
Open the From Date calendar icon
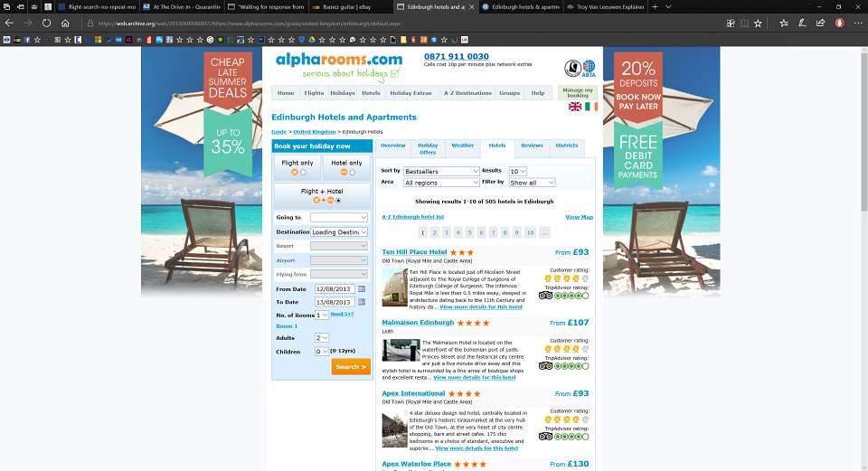pyautogui.click(x=362, y=289)
